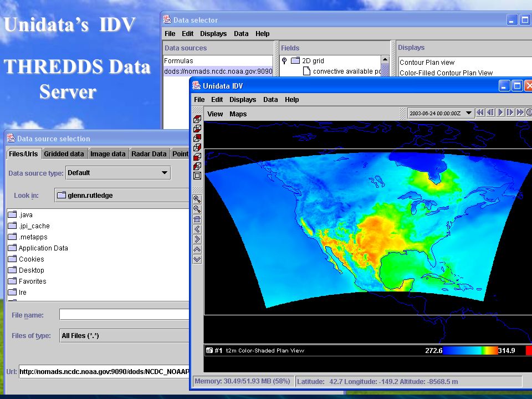Select Formulas in Data sources list
This screenshot has width=532, height=399.
(x=218, y=61)
